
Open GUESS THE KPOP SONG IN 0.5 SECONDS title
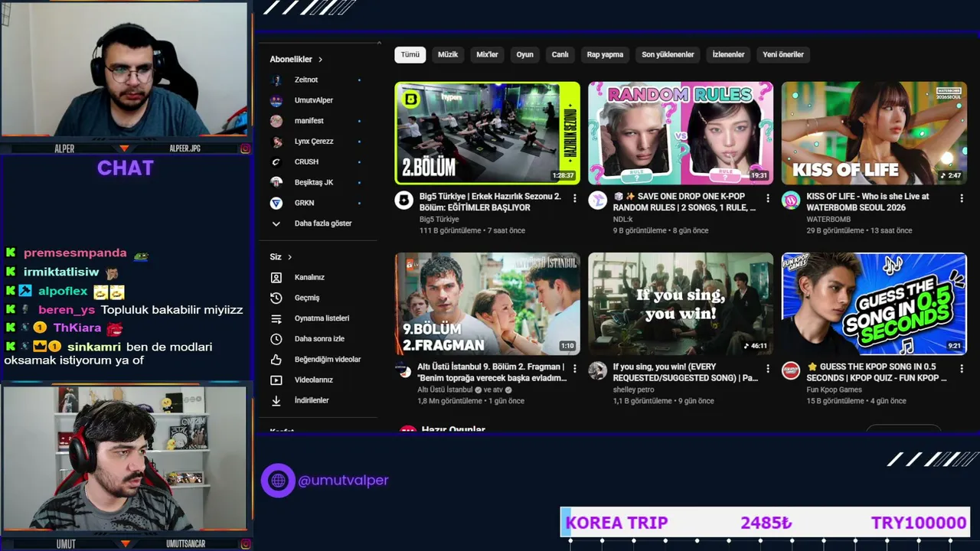[x=877, y=372]
